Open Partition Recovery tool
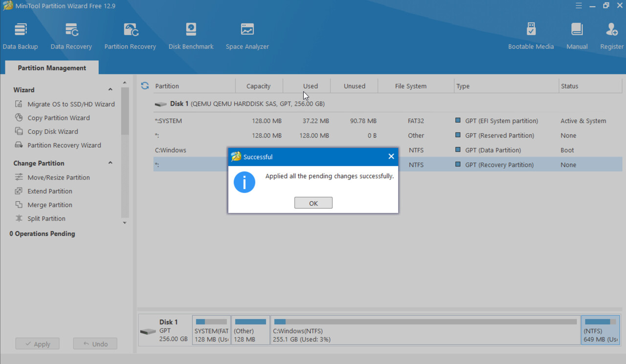This screenshot has width=626, height=364. (130, 36)
